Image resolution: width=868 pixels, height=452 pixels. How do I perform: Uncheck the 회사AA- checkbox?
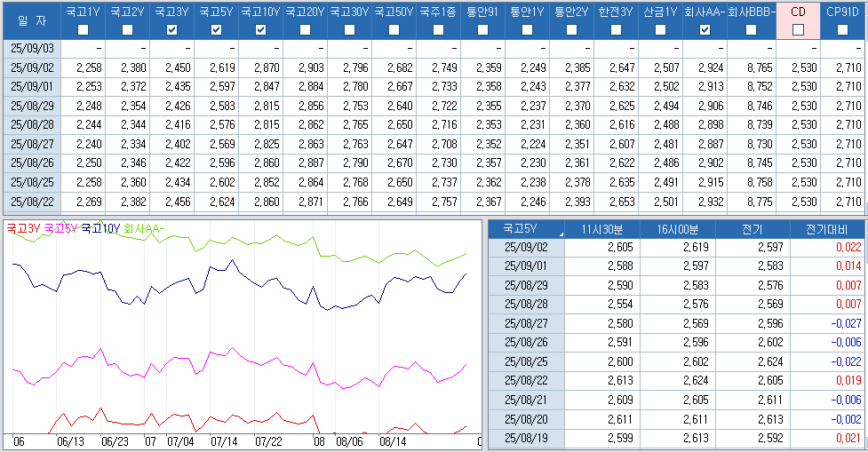[705, 30]
